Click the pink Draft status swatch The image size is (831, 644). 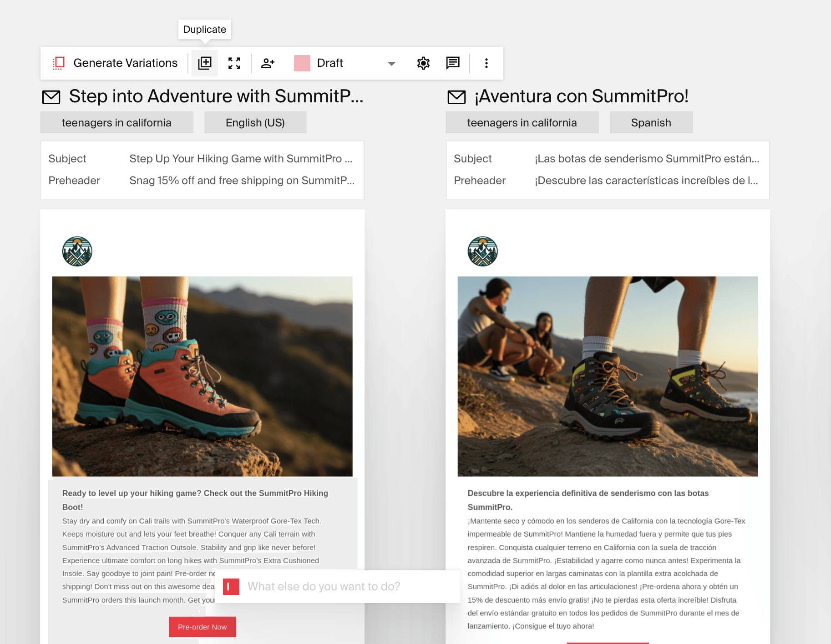(302, 63)
